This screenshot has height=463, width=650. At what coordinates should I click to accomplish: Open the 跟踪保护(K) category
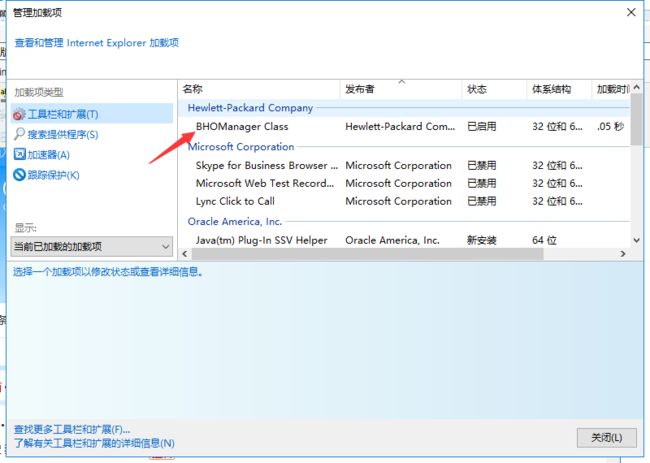[53, 175]
